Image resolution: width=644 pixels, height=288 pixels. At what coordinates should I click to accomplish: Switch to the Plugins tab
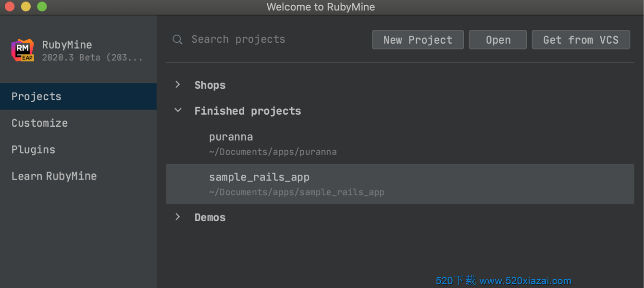tap(78, 150)
